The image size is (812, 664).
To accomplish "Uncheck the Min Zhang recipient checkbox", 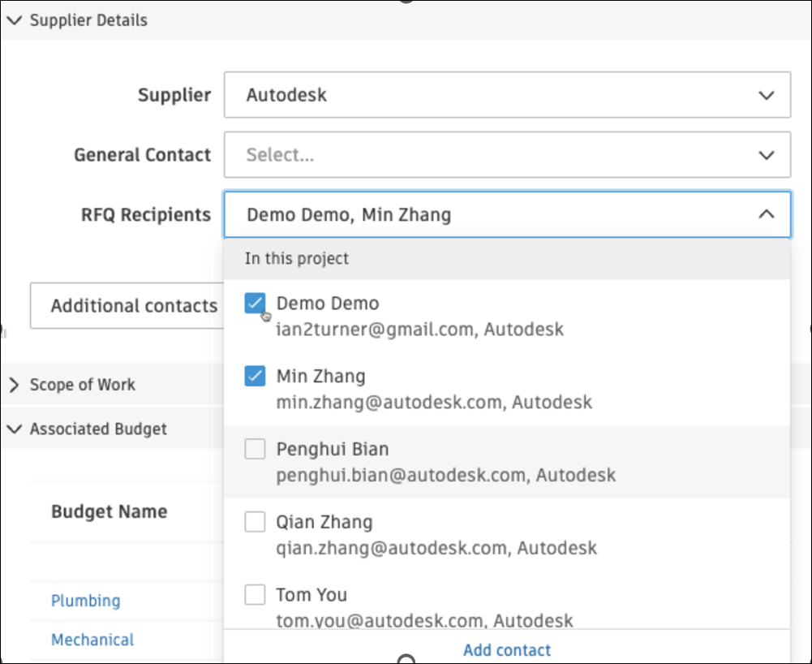I will (256, 377).
